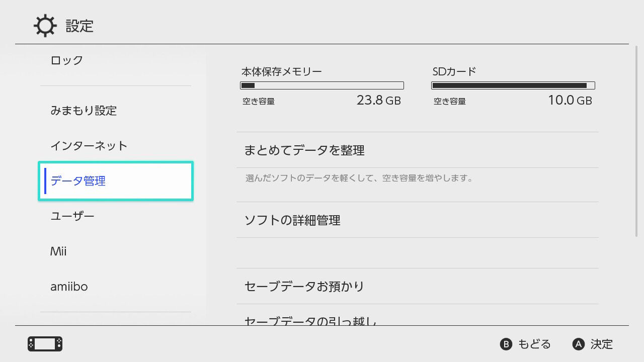Click the handheld console controller icon

coord(45,344)
